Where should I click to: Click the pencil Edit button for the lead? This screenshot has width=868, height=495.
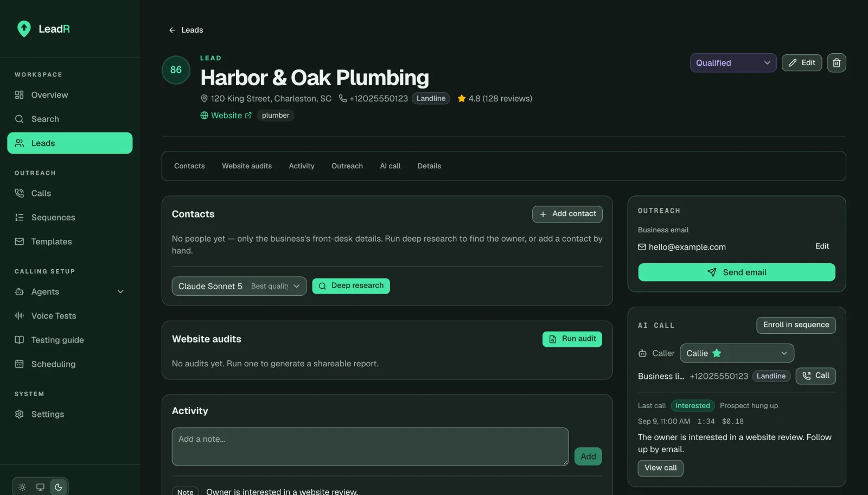coord(802,63)
